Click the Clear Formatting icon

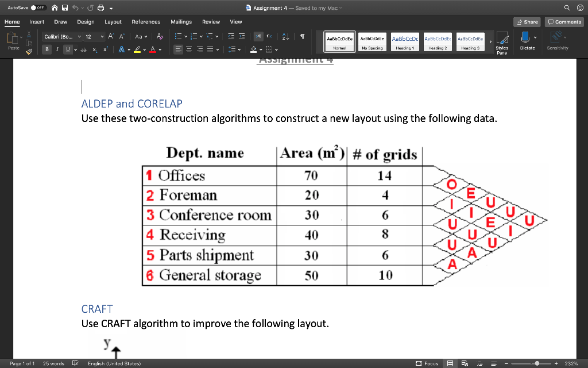click(160, 36)
